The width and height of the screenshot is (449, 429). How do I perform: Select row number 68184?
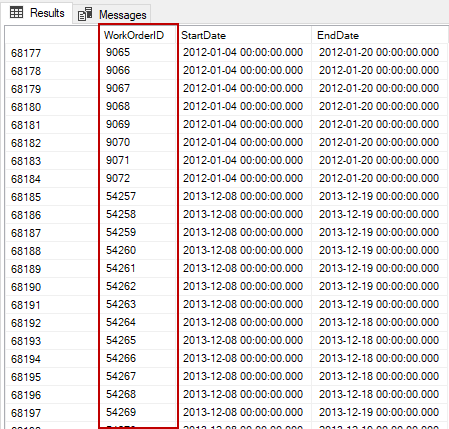[51, 179]
